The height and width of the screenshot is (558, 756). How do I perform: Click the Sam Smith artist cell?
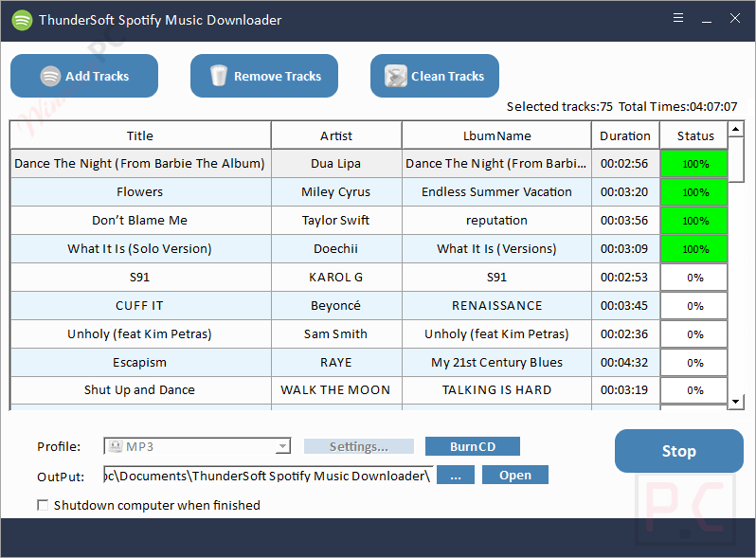pos(336,334)
